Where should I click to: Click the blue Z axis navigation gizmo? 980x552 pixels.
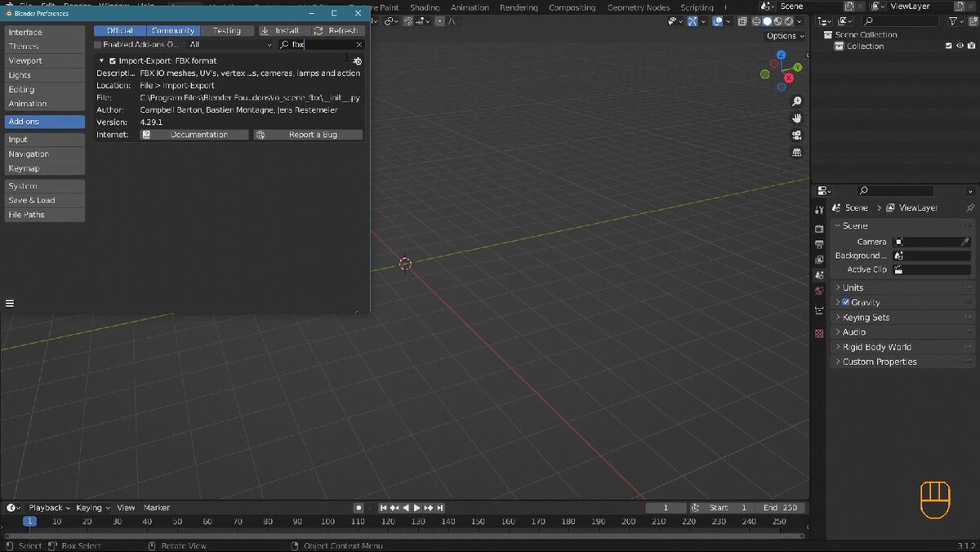(782, 55)
